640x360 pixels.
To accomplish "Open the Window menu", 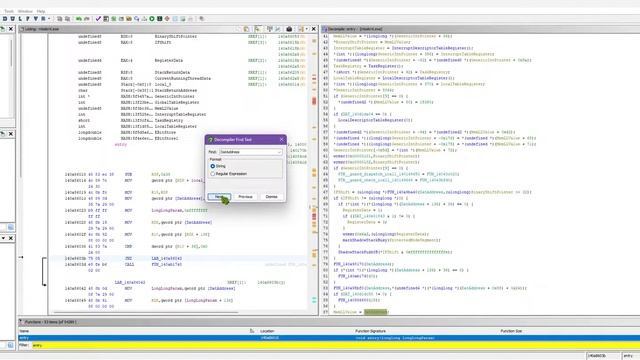I will (x=25, y=11).
